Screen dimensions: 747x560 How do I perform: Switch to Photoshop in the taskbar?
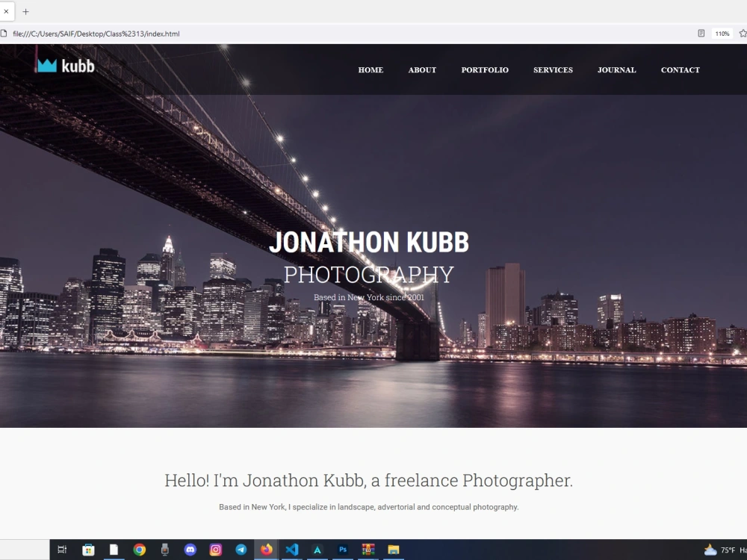343,550
